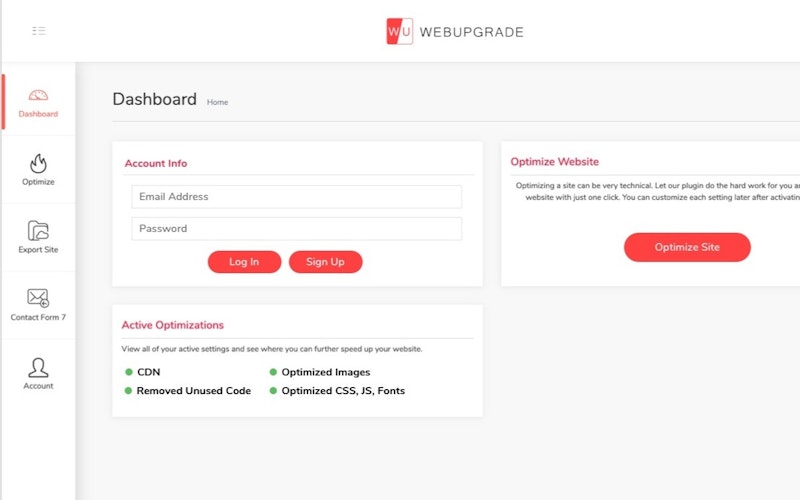Open the Optimize flame icon
800x500 pixels.
point(38,164)
